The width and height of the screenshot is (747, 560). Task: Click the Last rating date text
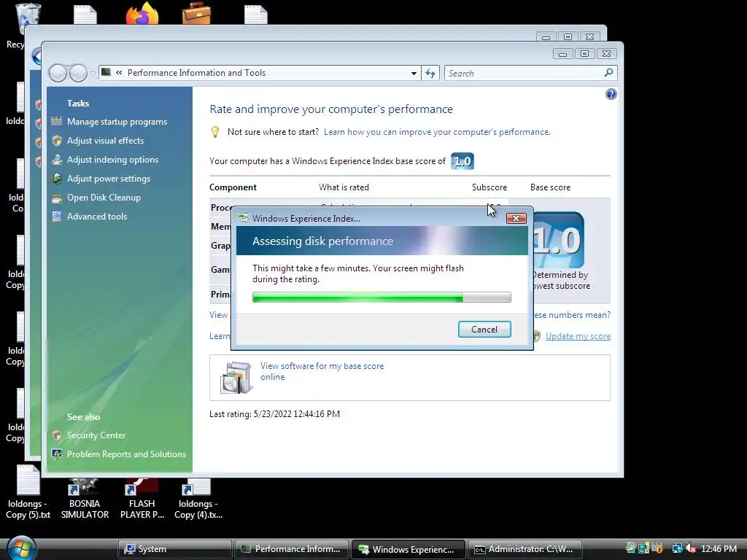click(x=274, y=414)
